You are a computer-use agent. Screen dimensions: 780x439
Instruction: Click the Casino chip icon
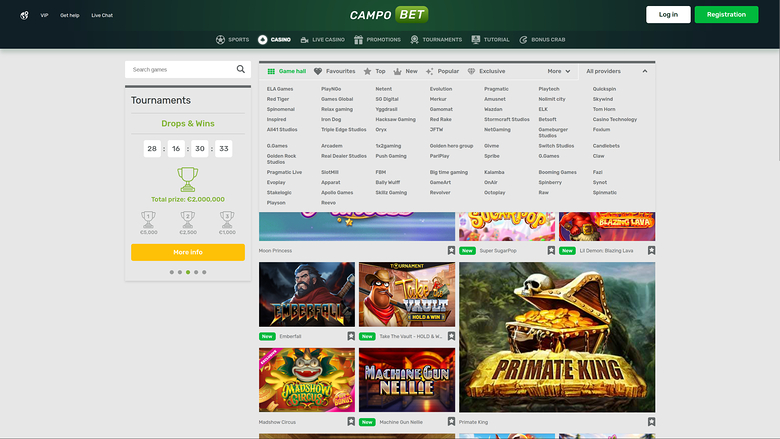tap(263, 40)
